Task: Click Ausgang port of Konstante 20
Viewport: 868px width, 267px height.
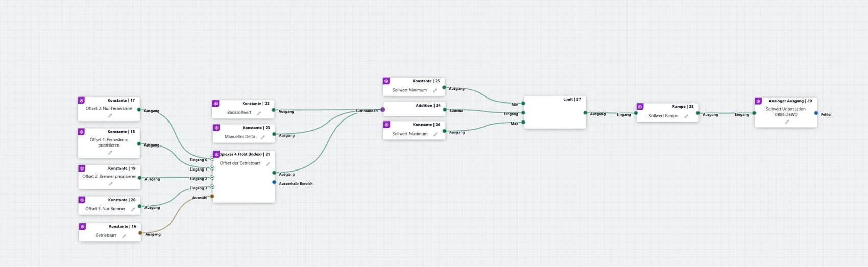Action: [139, 206]
